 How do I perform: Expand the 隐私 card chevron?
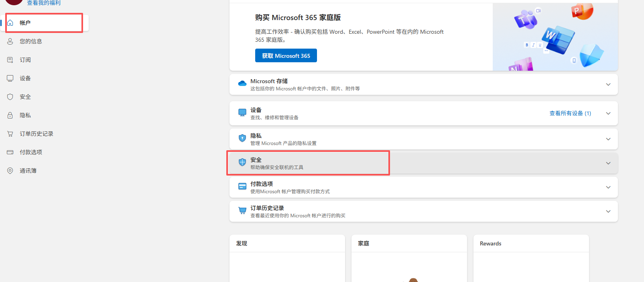(608, 139)
